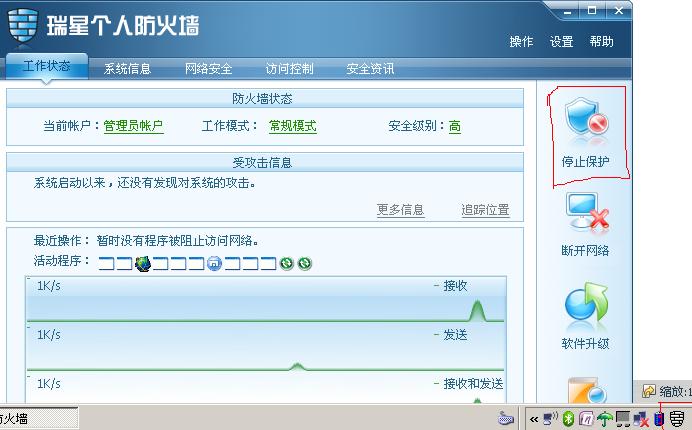Click the wireless network tray icon

coord(550,418)
